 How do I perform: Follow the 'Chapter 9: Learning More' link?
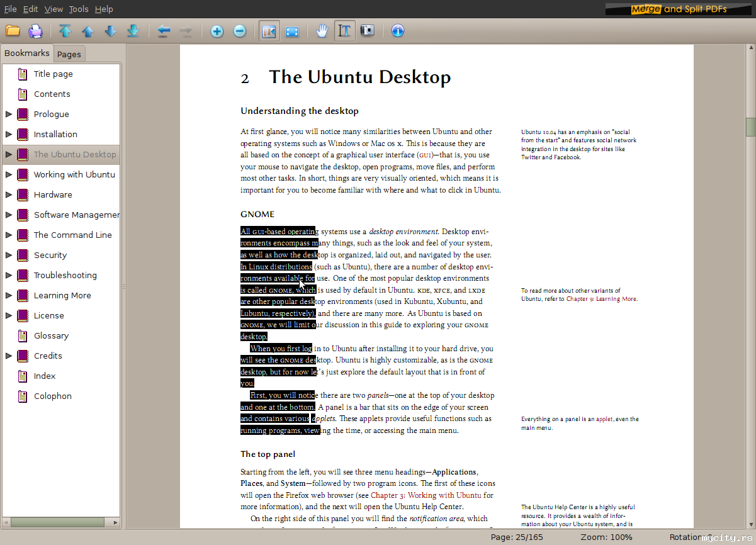pos(601,299)
